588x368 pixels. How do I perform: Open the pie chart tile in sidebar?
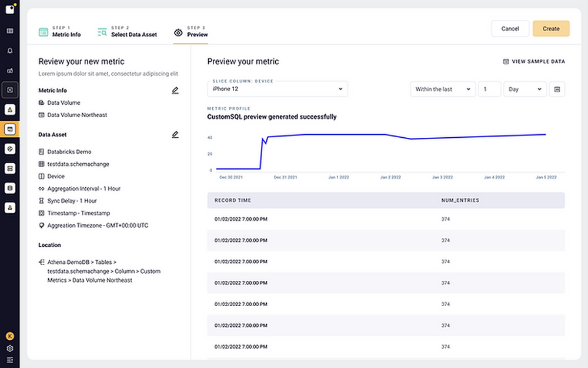(x=10, y=149)
